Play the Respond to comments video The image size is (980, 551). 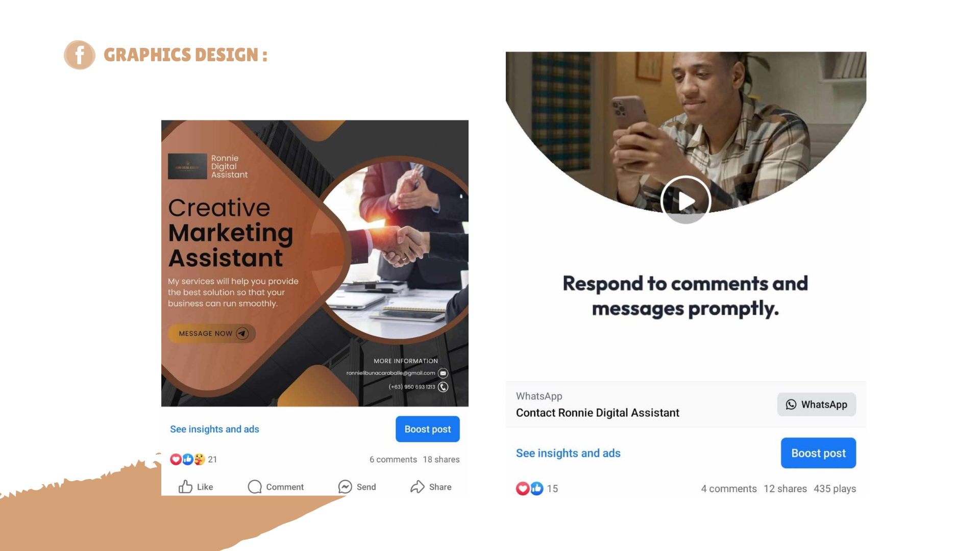[x=685, y=201]
